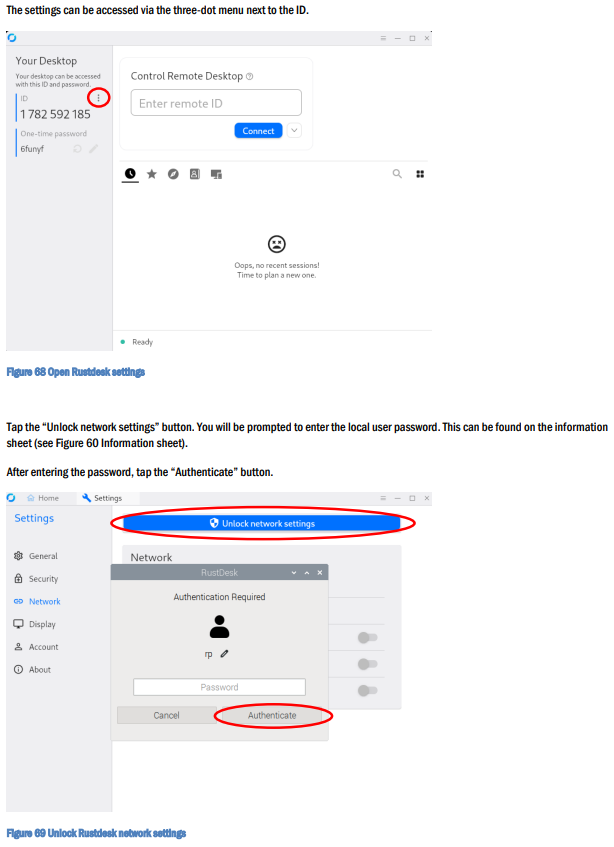Click the Authenticate button

coord(272,715)
